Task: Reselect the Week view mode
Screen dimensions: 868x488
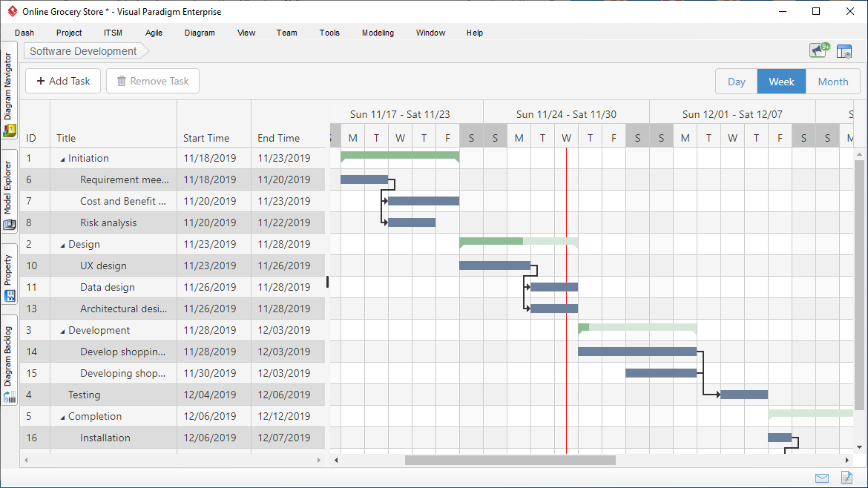Action: tap(781, 82)
